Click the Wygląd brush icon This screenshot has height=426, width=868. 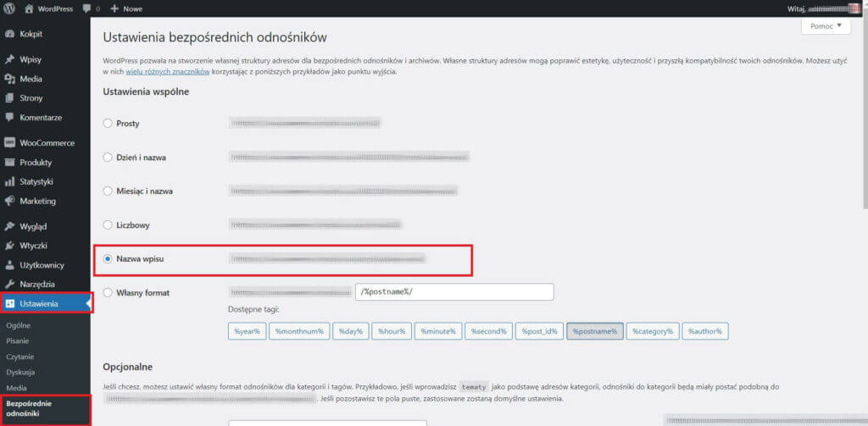(9, 226)
